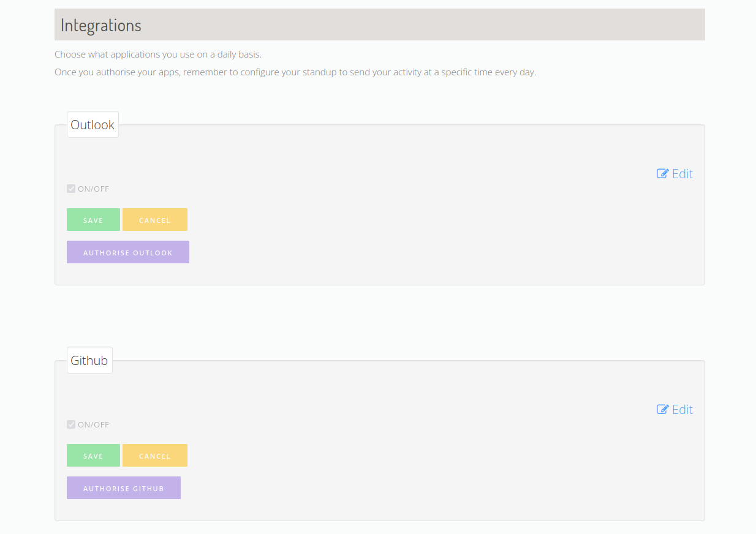
Task: Select the Github section title
Action: point(89,361)
